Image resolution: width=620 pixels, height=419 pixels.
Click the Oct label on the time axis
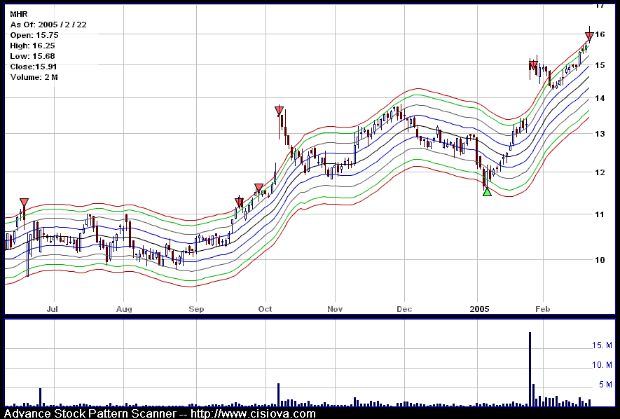pyautogui.click(x=265, y=309)
